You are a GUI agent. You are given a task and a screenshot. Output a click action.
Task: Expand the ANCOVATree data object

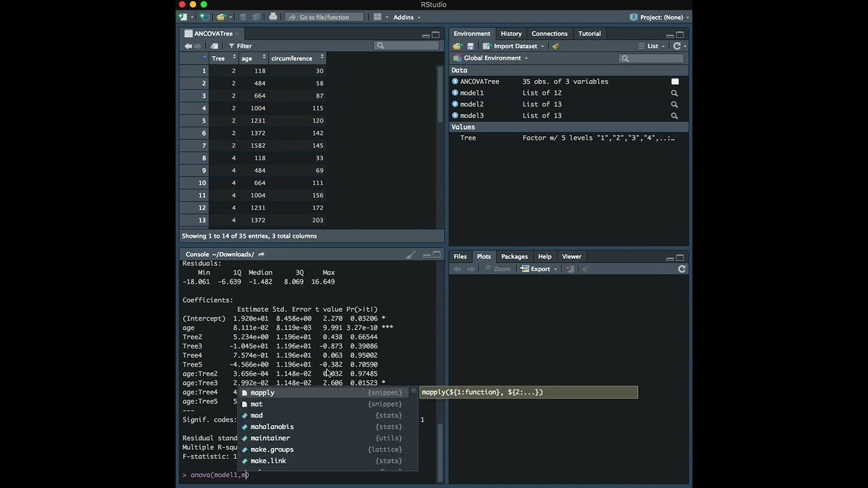pyautogui.click(x=455, y=81)
